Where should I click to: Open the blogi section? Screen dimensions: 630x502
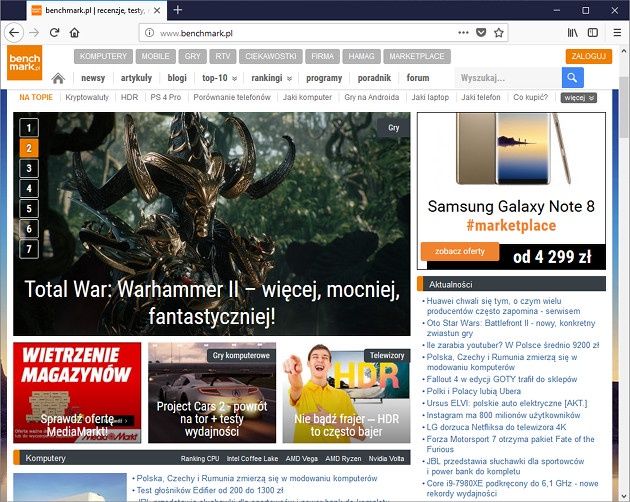(x=177, y=78)
